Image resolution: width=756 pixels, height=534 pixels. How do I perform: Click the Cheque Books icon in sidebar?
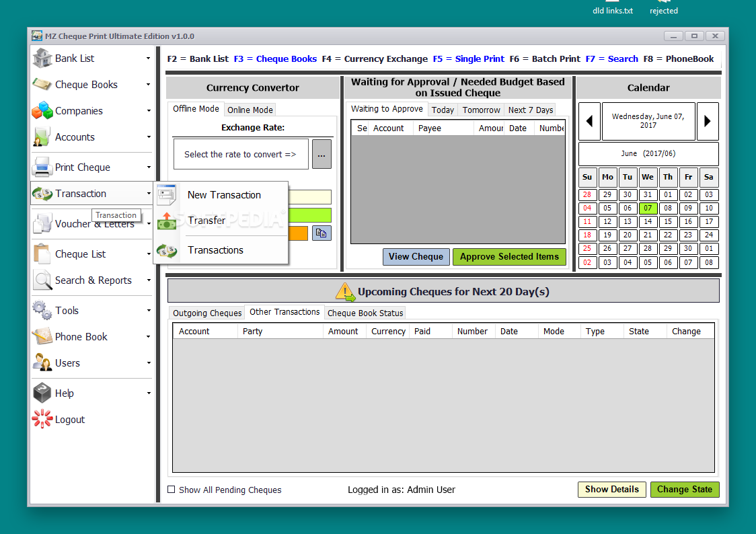pyautogui.click(x=42, y=84)
